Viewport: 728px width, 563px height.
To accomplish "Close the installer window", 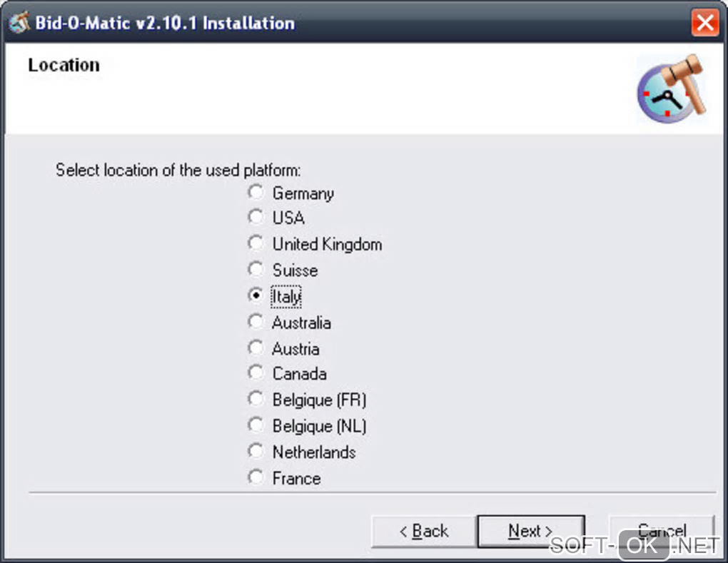I will coord(704,22).
